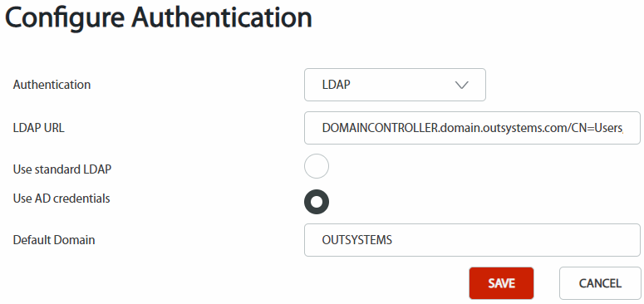This screenshot has width=644, height=304.
Task: Click the CANCEL button
Action: click(600, 283)
